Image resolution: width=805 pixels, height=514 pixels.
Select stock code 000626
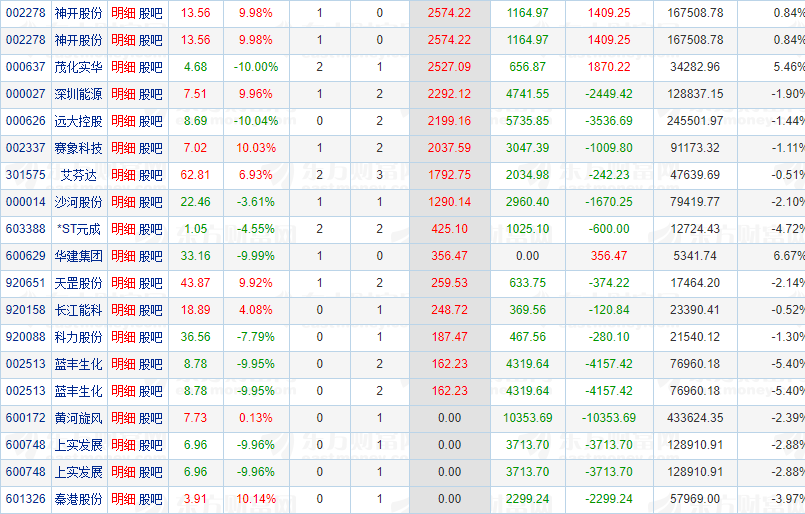point(25,121)
